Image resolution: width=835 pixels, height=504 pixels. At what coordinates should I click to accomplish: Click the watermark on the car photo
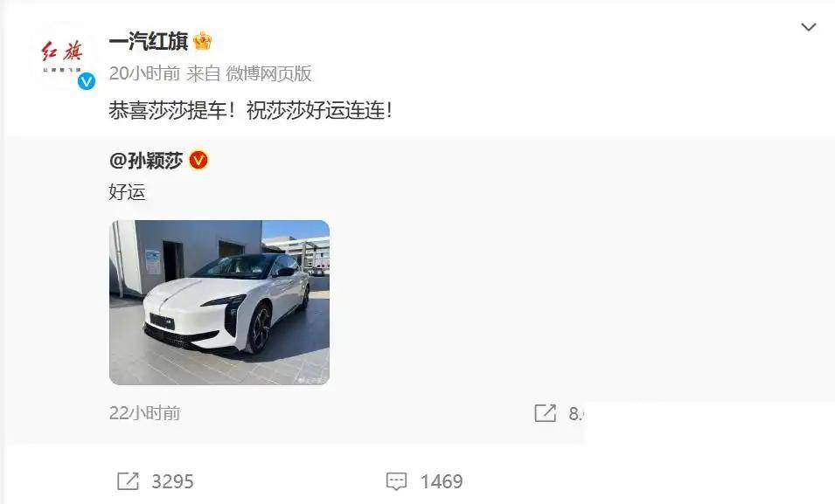pos(313,380)
